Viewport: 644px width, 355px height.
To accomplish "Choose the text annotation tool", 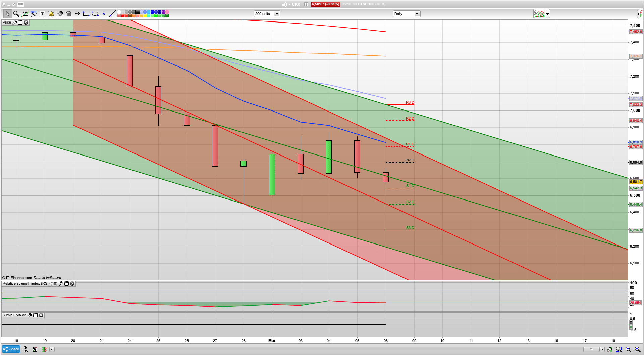I will [42, 14].
